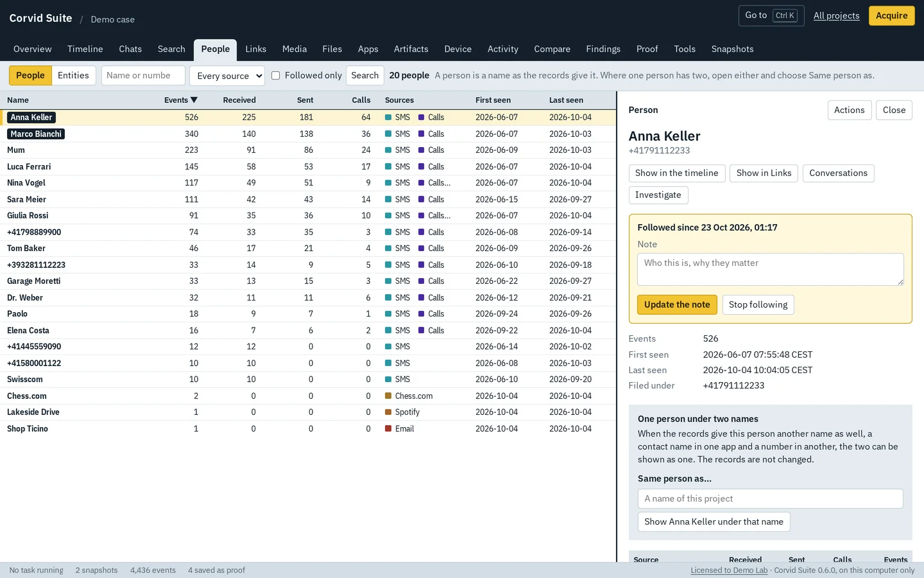Click the Chess.com source marker icon

coord(388,396)
